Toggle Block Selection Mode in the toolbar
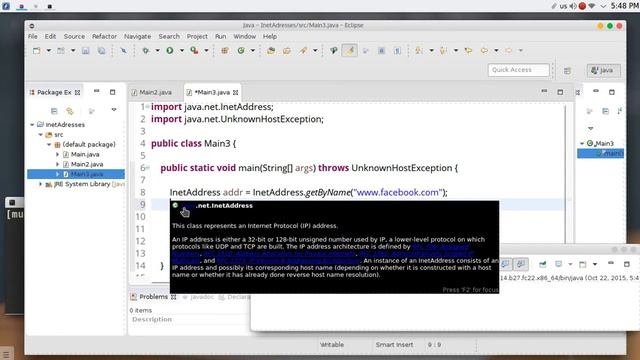The width and height of the screenshot is (640, 360). point(381,51)
